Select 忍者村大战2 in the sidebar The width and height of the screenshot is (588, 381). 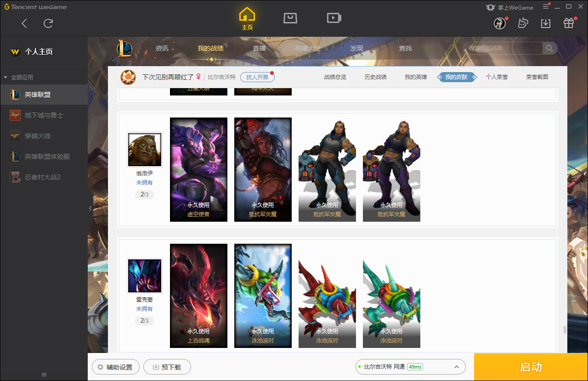click(x=44, y=177)
